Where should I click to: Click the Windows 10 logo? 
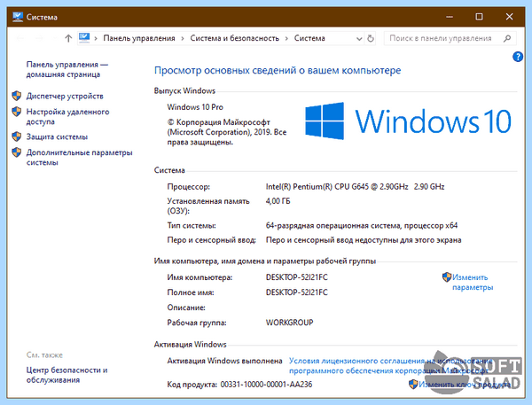tap(408, 121)
